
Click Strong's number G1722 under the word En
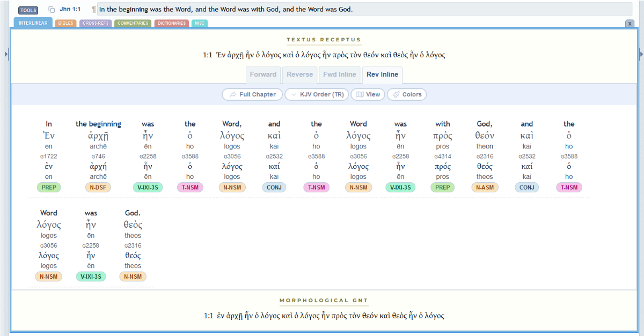(48, 156)
